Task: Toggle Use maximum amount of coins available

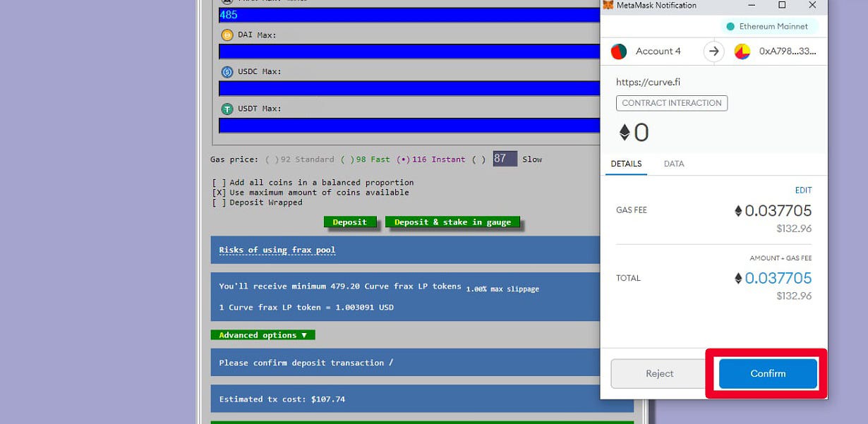Action: [219, 193]
